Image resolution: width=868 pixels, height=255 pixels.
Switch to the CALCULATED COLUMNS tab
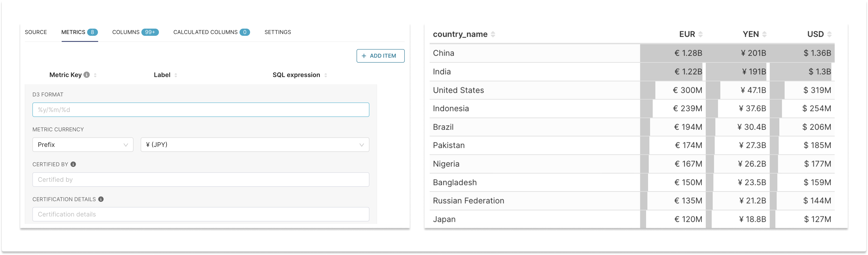coord(206,32)
